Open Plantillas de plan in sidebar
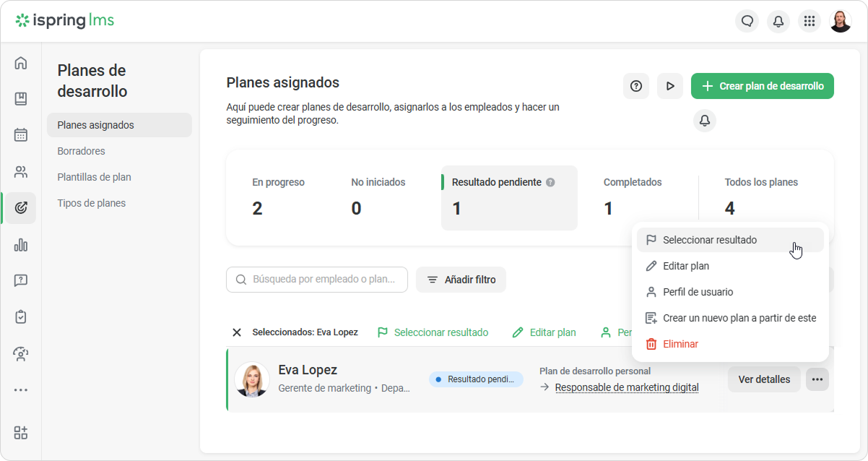The height and width of the screenshot is (461, 868). click(94, 177)
